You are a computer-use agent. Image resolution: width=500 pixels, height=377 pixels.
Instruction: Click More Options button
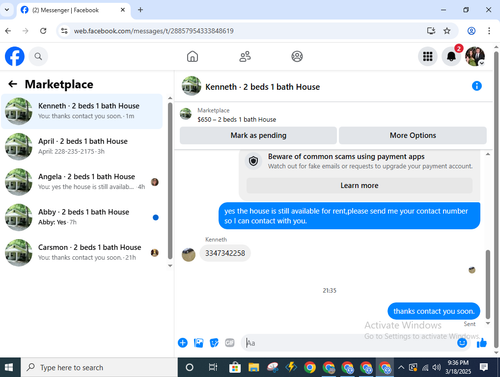click(x=413, y=135)
